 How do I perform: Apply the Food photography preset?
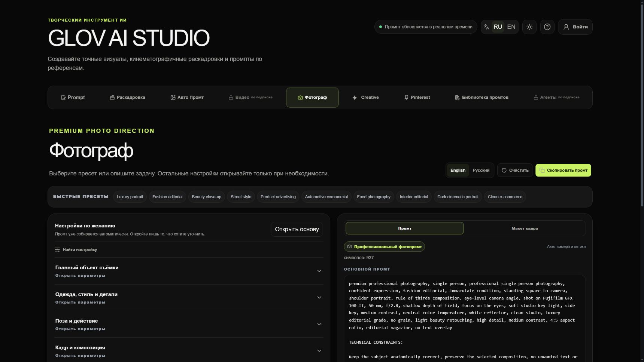point(374,197)
